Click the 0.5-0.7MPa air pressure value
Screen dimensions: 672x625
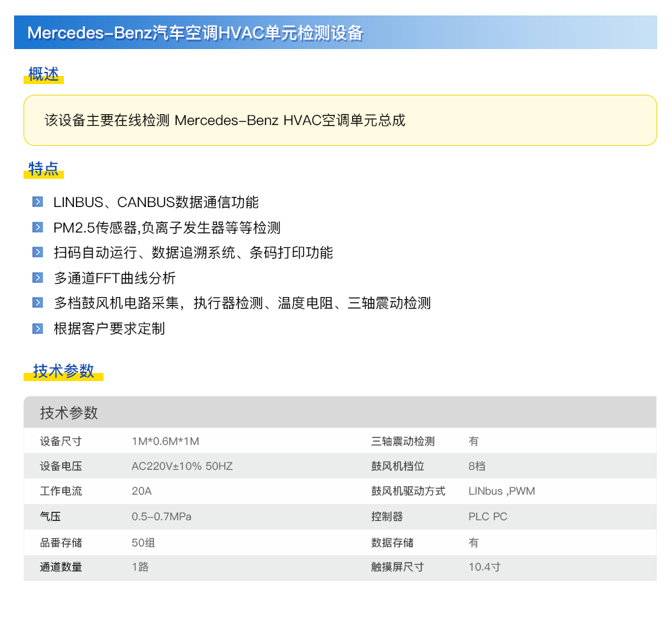point(161,517)
